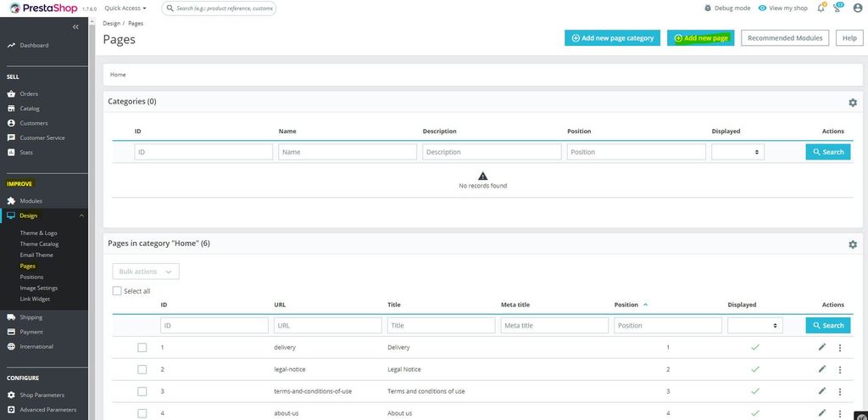Open Catalog in the sidebar
Screen dimensions: 868x420
coord(30,109)
